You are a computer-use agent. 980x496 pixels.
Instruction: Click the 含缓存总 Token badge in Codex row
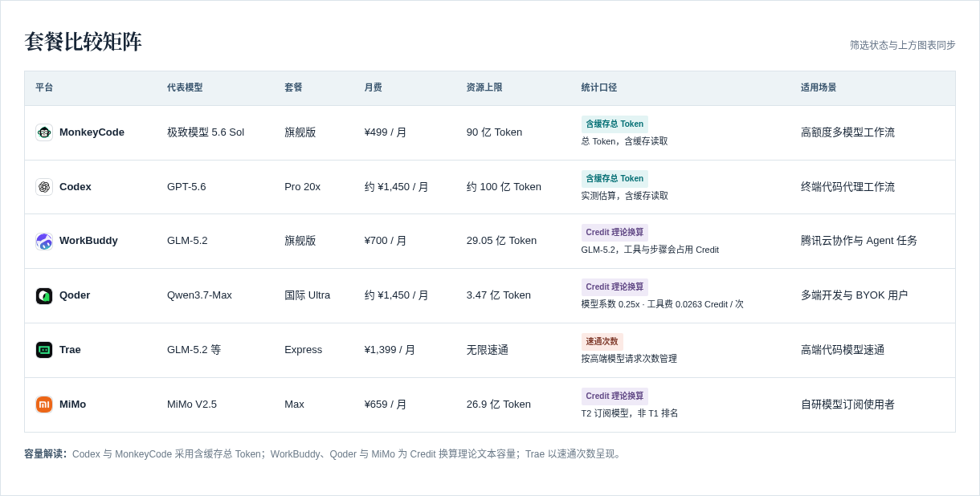coord(615,179)
